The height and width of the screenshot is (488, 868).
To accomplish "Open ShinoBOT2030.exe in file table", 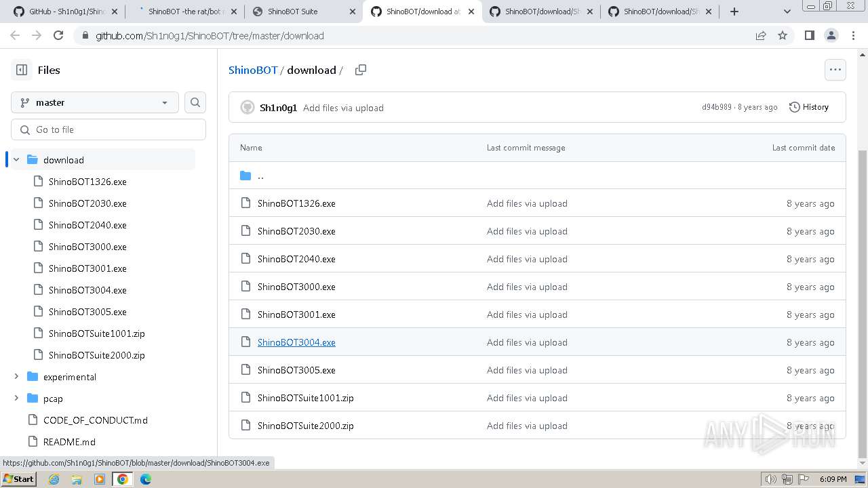I will click(x=296, y=231).
